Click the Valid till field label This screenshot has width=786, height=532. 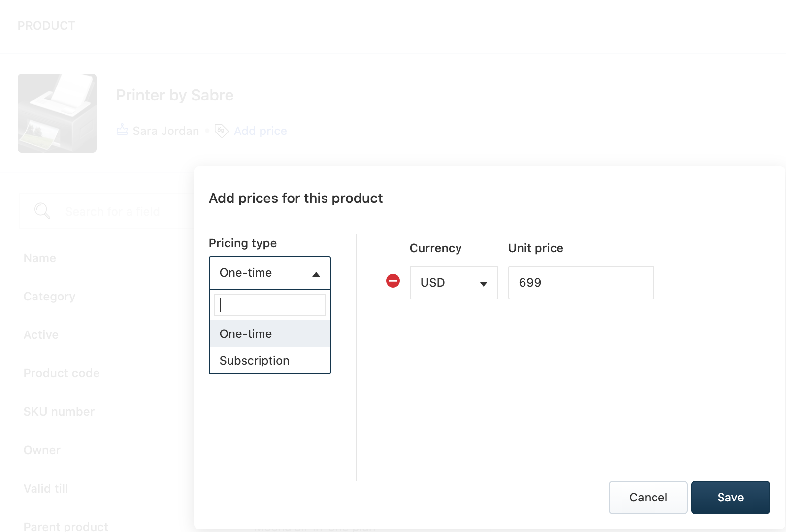click(46, 489)
